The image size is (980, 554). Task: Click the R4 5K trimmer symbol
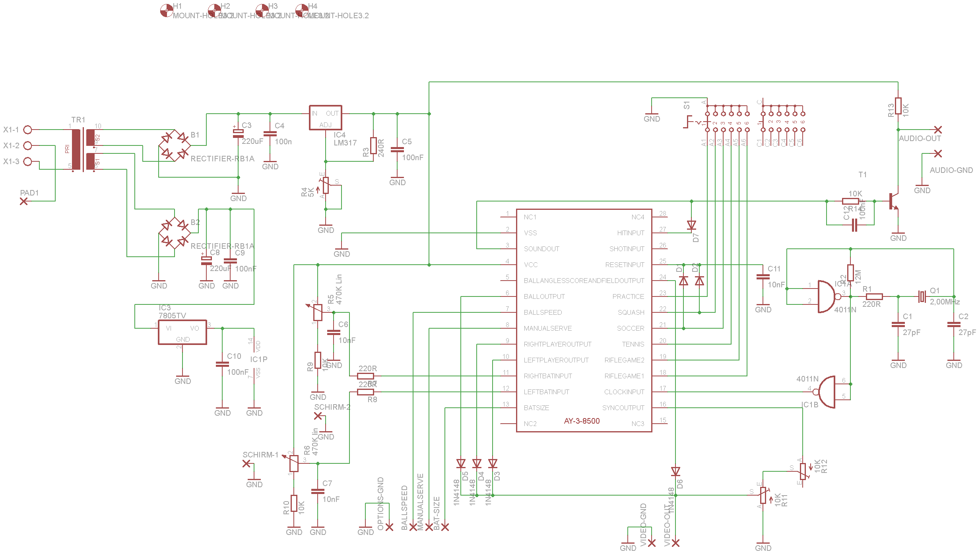click(326, 185)
